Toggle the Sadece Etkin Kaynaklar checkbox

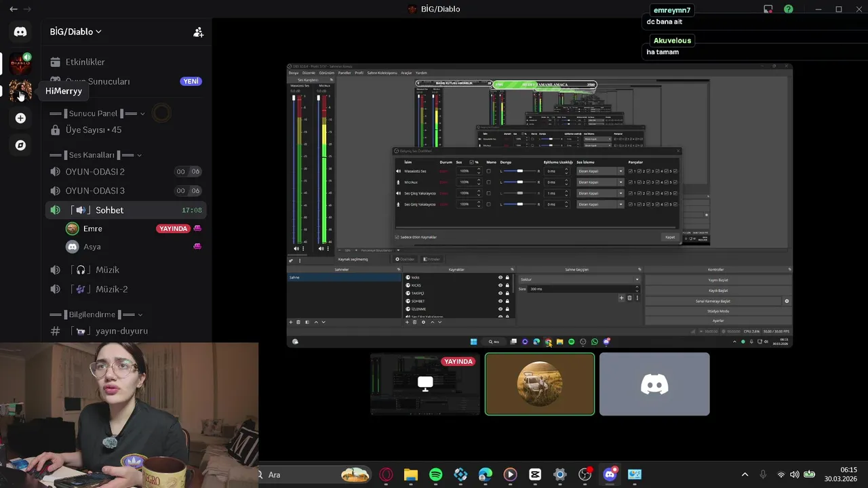pyautogui.click(x=397, y=237)
